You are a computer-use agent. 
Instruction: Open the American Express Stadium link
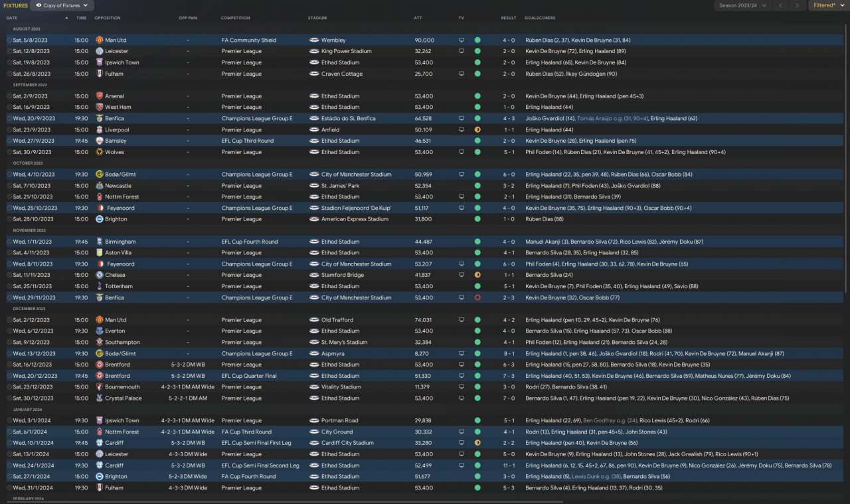click(x=355, y=219)
